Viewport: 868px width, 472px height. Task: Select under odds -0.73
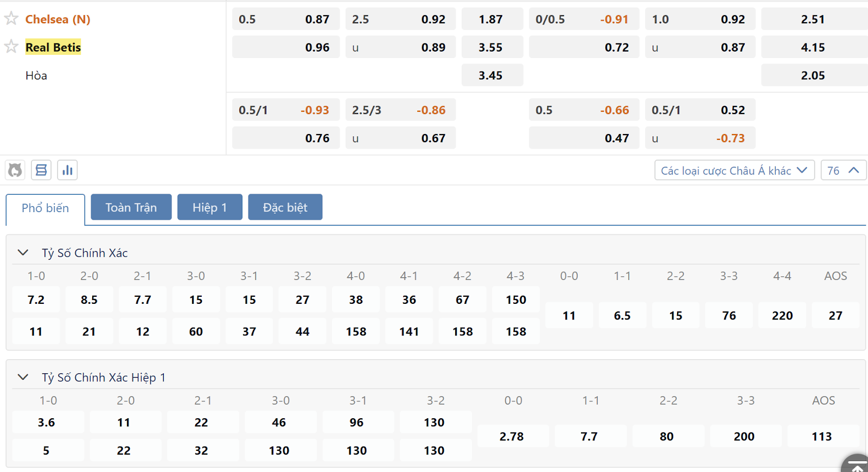[700, 138]
